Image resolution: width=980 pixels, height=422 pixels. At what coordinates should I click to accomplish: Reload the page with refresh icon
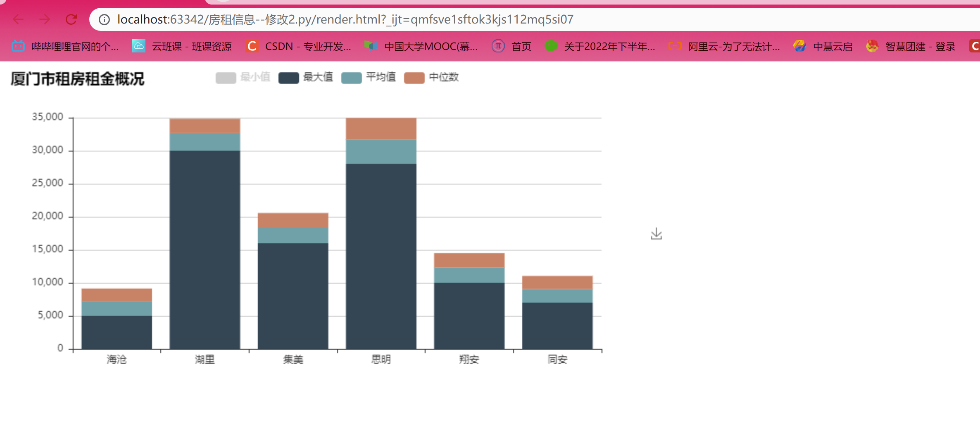[x=71, y=19]
